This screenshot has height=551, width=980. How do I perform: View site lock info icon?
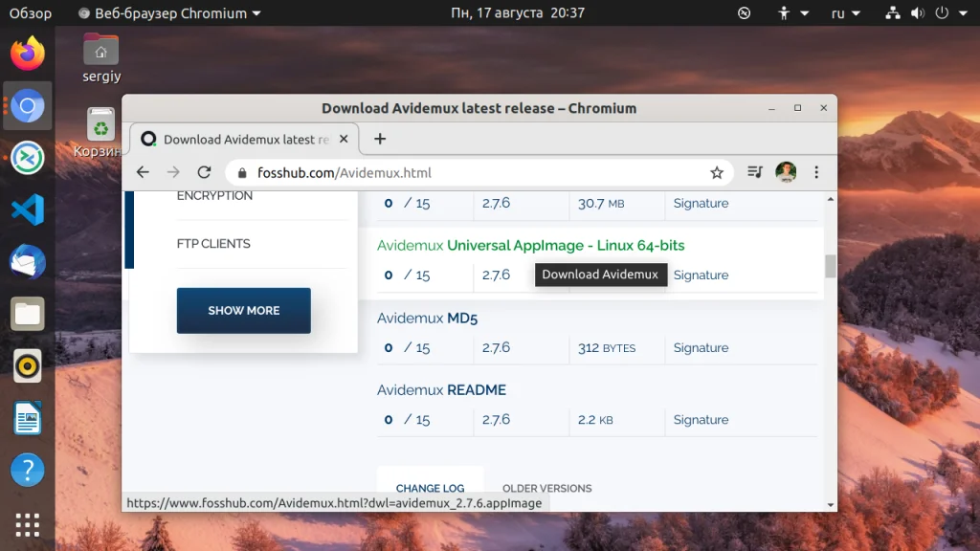coord(242,173)
